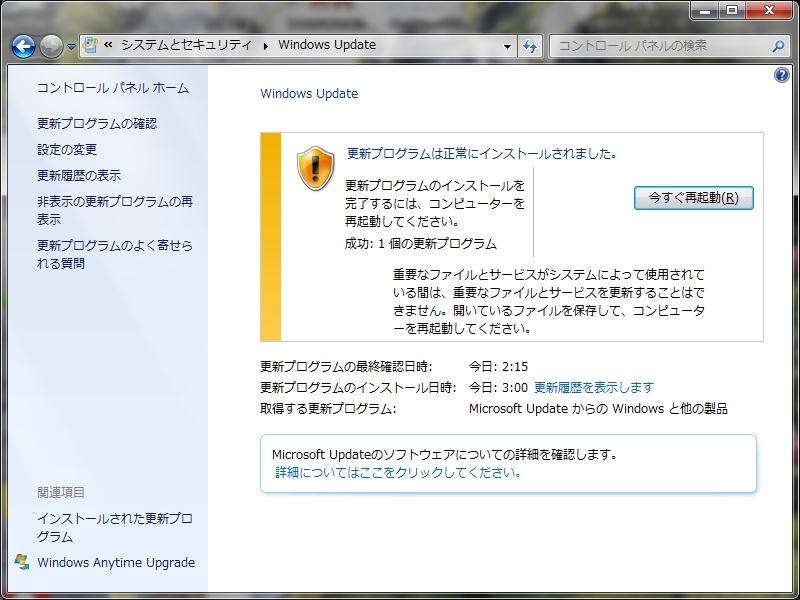Expand the hidden breadcrumb chevron «
800x600 pixels.
pyautogui.click(x=108, y=45)
